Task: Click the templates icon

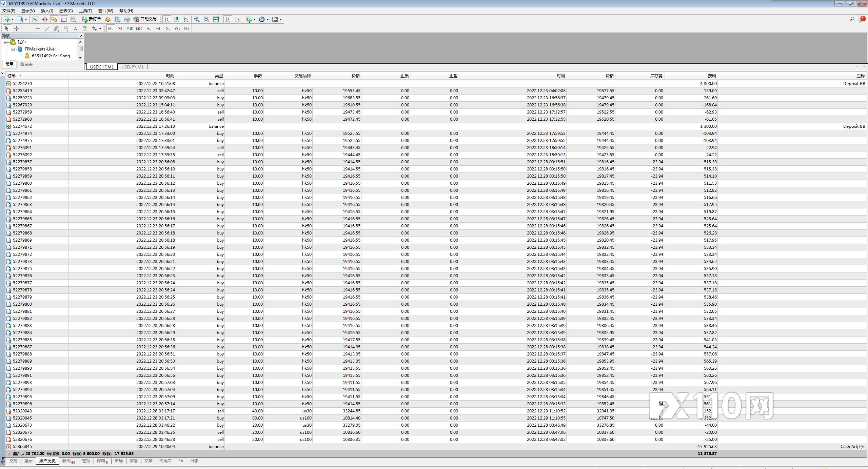Action: [x=275, y=19]
